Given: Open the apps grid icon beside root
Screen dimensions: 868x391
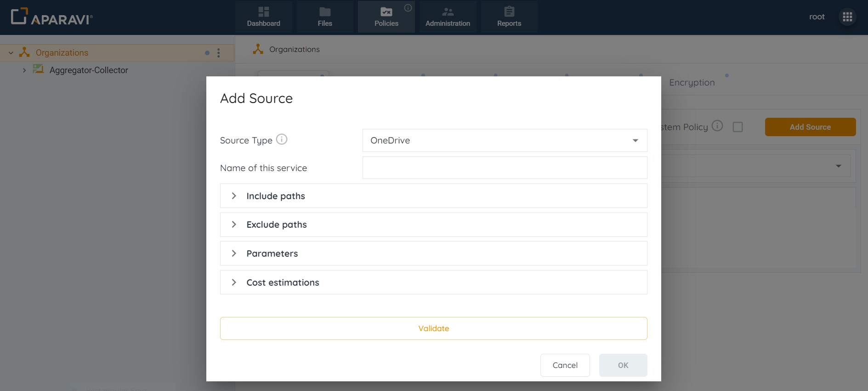Looking at the screenshot, I should pos(847,17).
